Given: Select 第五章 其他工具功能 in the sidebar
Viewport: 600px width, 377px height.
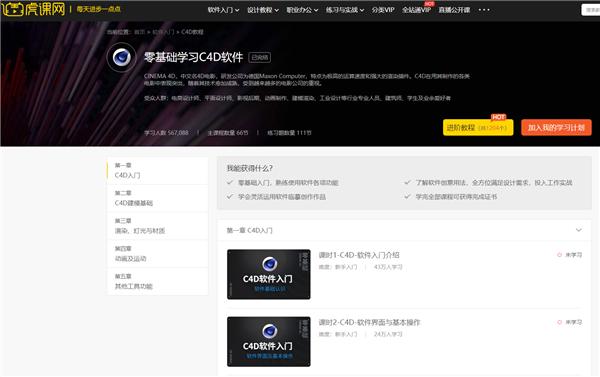Looking at the screenshot, I should pos(158,281).
